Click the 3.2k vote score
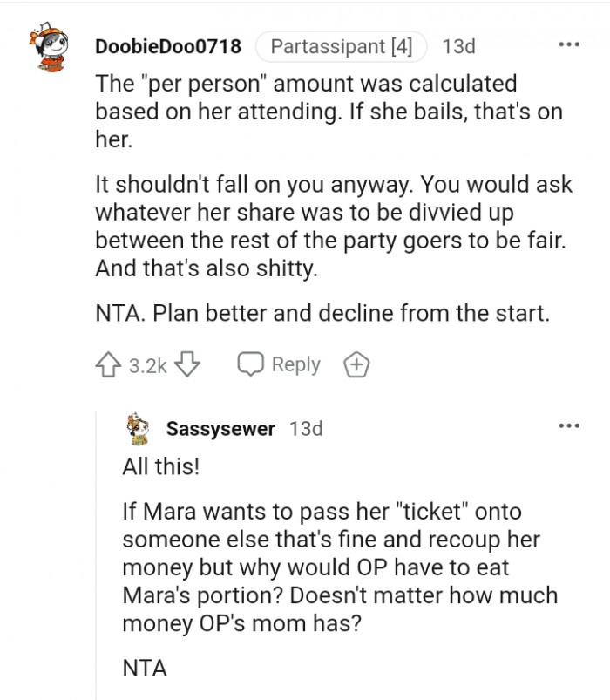The height and width of the screenshot is (700, 610). tap(147, 365)
